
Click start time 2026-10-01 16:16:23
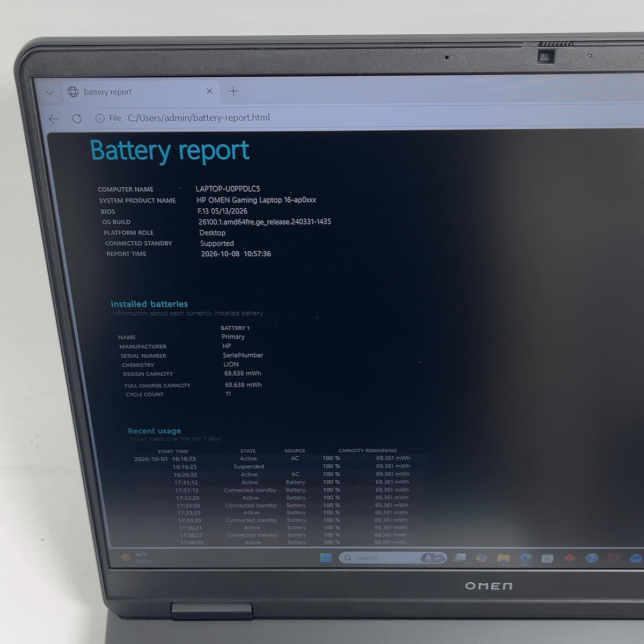(x=165, y=459)
